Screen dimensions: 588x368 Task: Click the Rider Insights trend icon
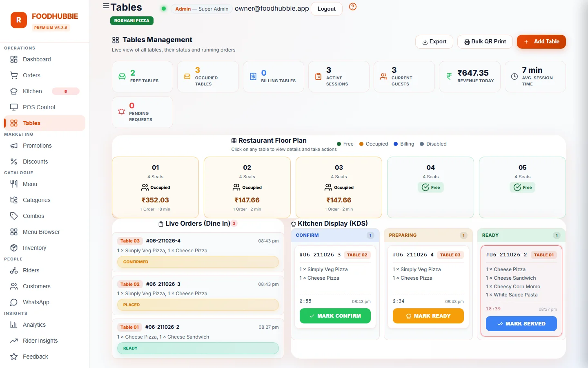[x=14, y=341]
